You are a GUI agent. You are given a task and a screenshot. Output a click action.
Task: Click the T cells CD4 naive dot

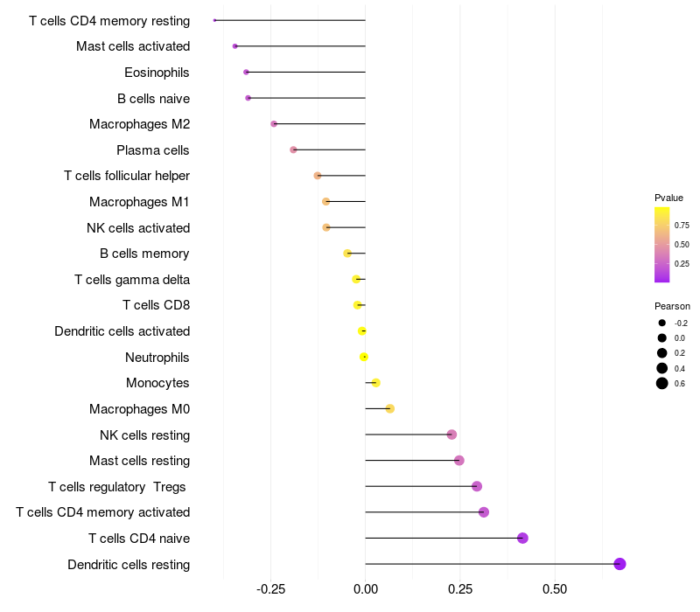pos(522,538)
